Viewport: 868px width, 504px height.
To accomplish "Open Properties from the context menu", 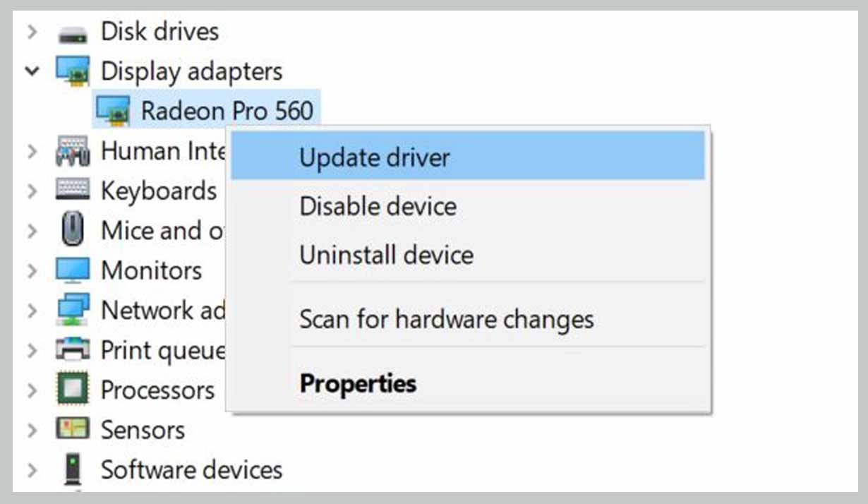I will click(x=468, y=384).
